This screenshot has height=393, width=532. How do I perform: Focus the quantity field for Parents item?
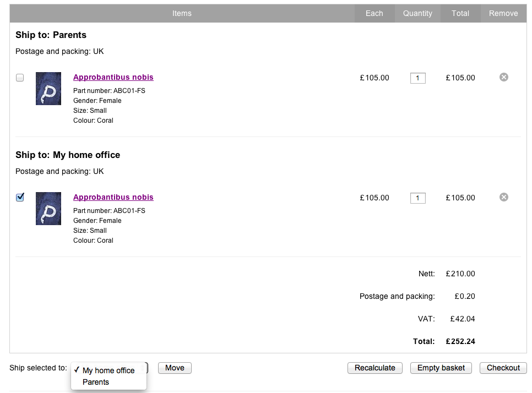[417, 78]
